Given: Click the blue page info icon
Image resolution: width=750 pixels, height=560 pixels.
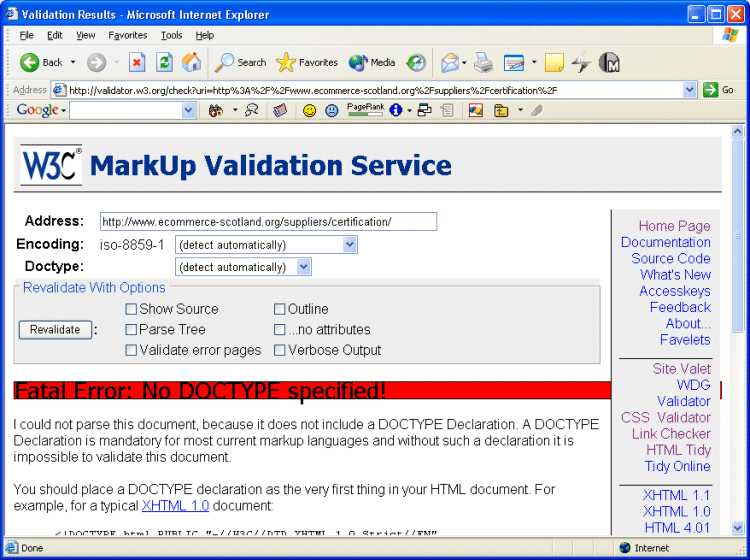Looking at the screenshot, I should (x=396, y=110).
